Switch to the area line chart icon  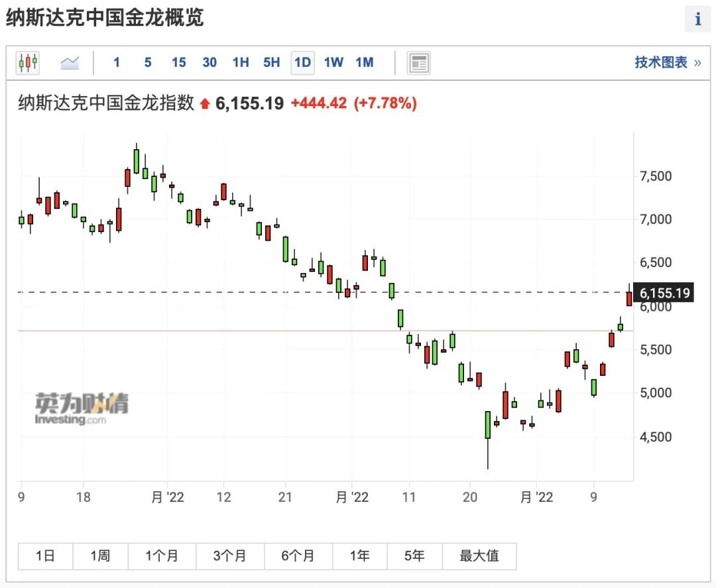[x=70, y=62]
